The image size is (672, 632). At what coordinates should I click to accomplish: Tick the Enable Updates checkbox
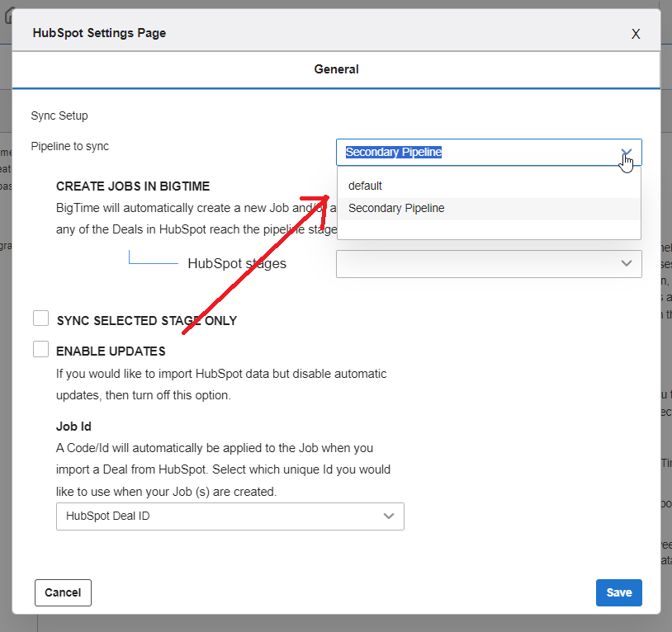[40, 349]
